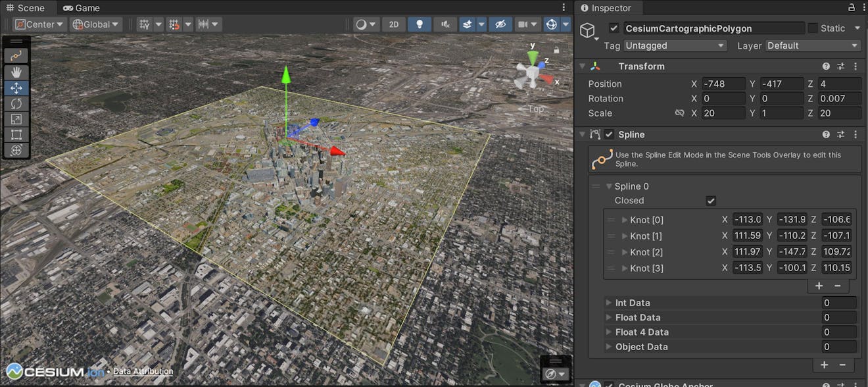Click the Position X field in Transform
This screenshot has height=387, width=868.
point(723,84)
